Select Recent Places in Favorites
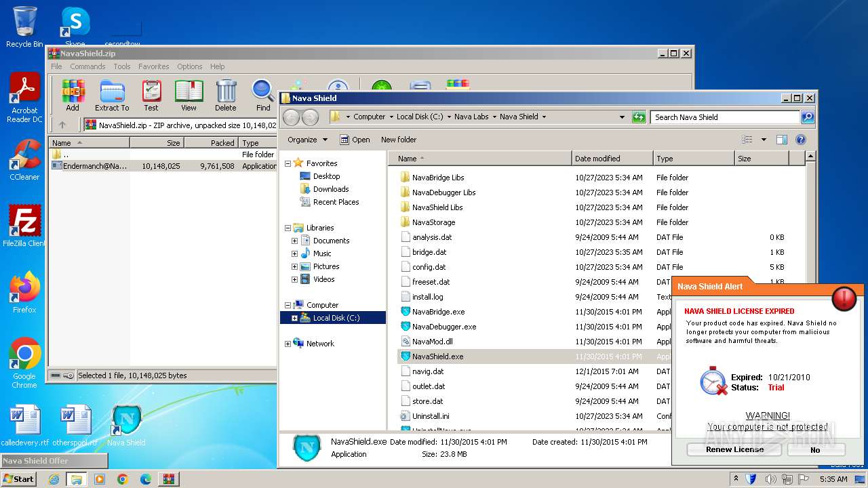The image size is (868, 488). [336, 202]
